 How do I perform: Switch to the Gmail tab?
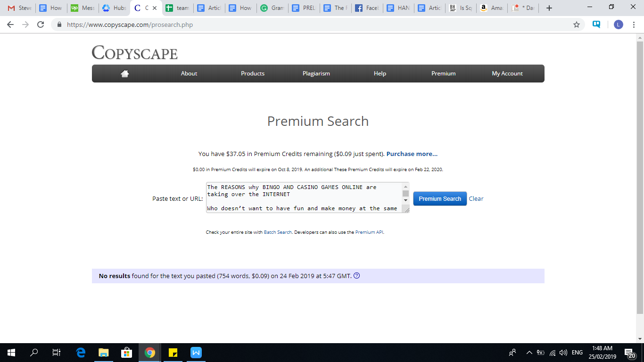pyautogui.click(x=19, y=8)
